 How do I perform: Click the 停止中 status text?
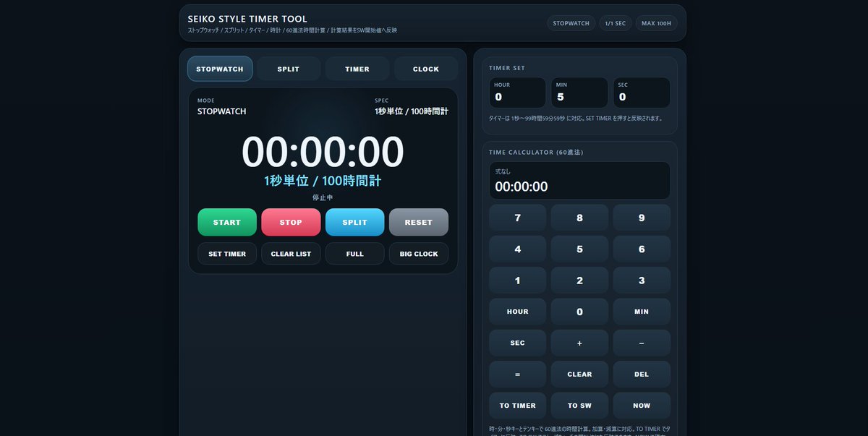tap(323, 197)
